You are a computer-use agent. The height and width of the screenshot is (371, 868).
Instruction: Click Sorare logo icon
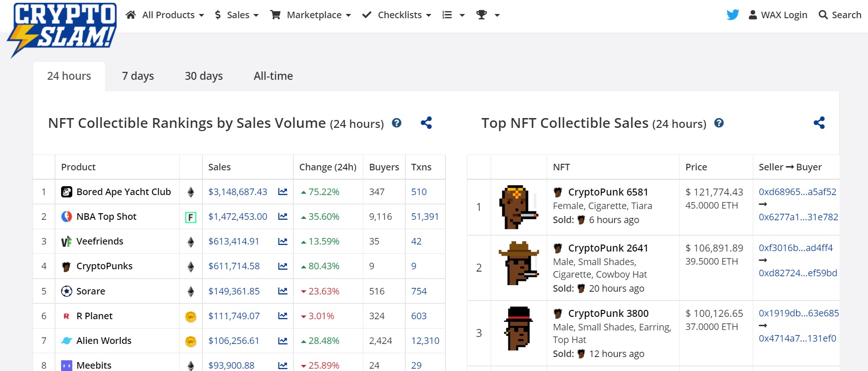67,291
